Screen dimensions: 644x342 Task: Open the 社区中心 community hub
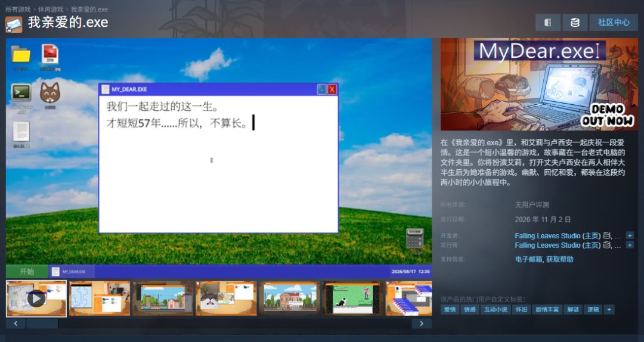point(614,23)
